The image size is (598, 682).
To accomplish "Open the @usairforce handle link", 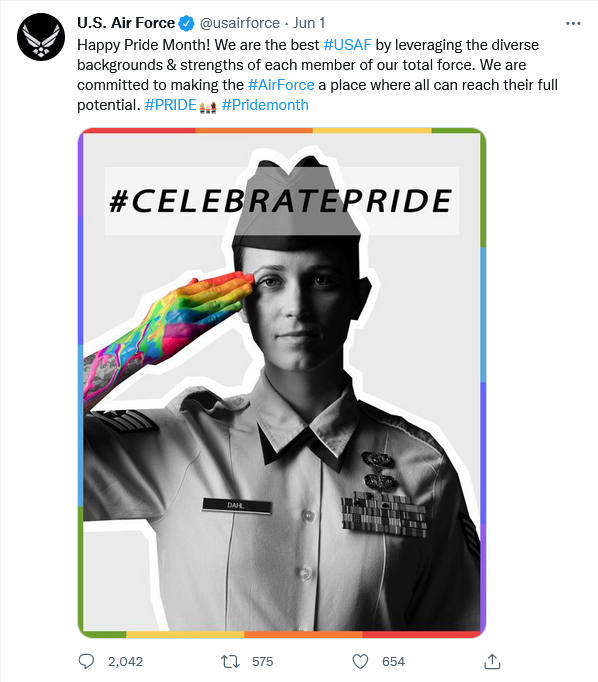I will [240, 23].
